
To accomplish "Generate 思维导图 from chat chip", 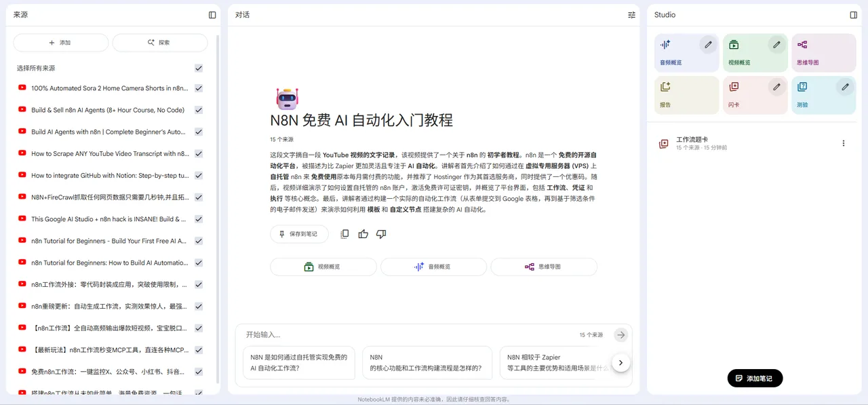I will pyautogui.click(x=544, y=267).
